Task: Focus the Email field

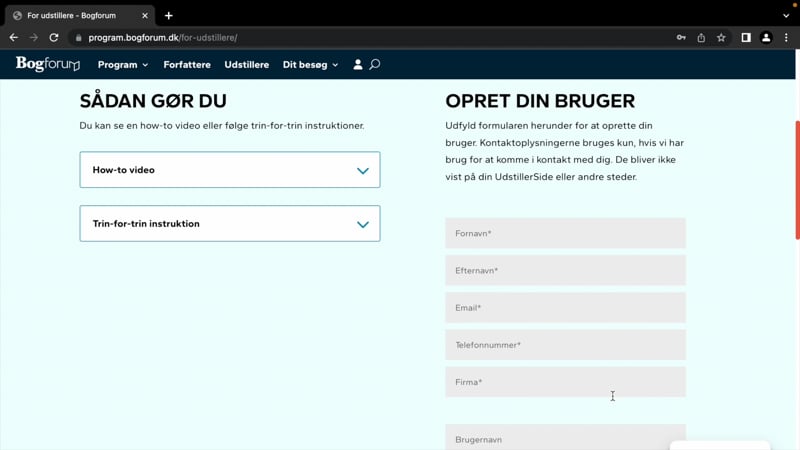Action: [565, 308]
